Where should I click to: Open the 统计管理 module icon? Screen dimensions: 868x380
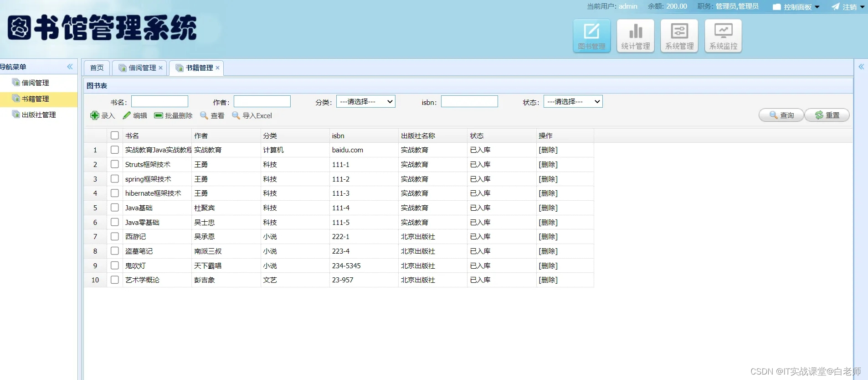pos(636,36)
